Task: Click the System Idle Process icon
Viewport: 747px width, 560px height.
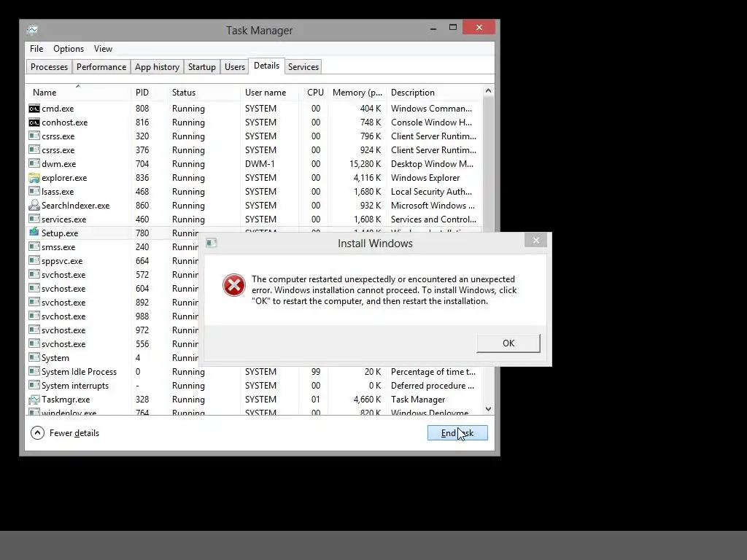Action: coord(34,371)
